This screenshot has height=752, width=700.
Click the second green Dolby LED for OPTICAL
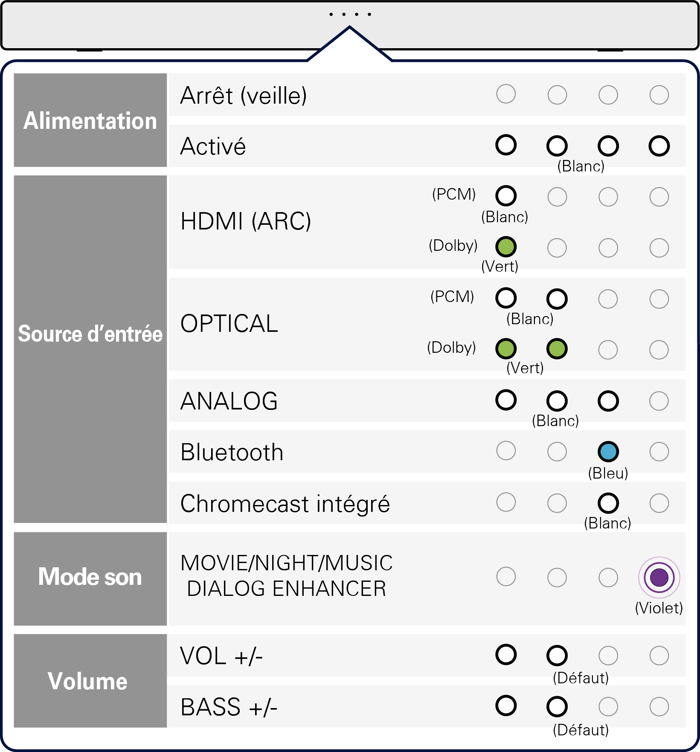tap(557, 349)
